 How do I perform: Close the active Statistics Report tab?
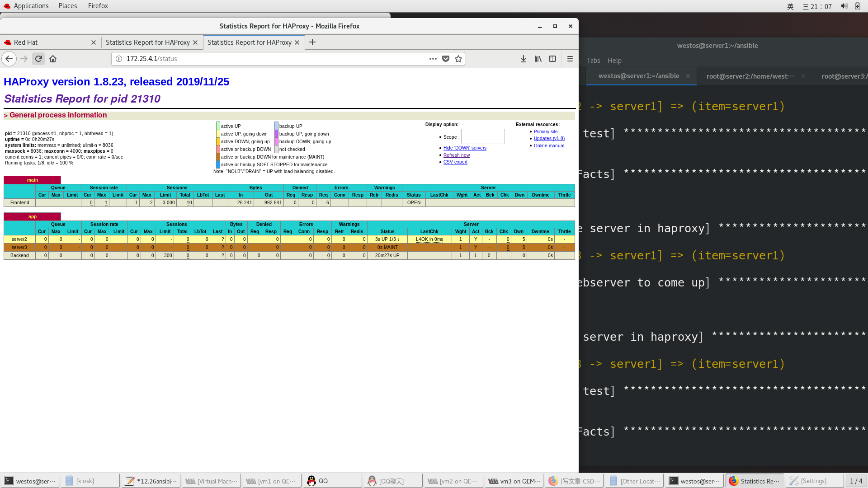pos(297,42)
